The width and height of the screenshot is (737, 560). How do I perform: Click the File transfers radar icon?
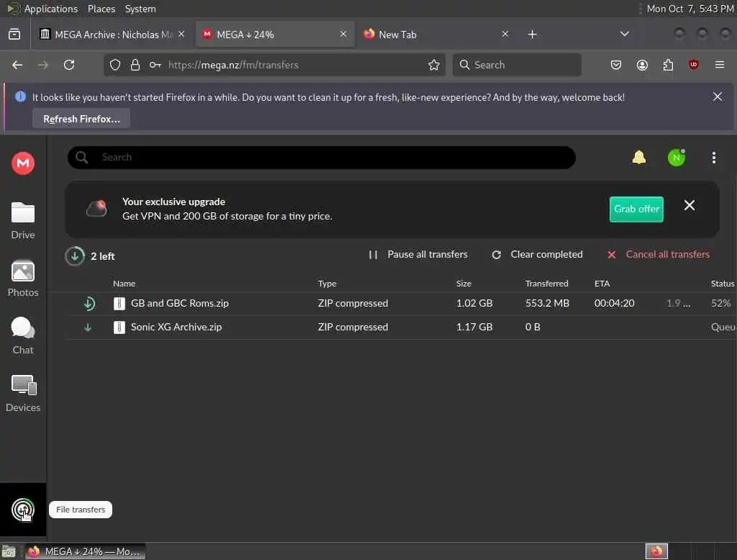(x=22, y=510)
